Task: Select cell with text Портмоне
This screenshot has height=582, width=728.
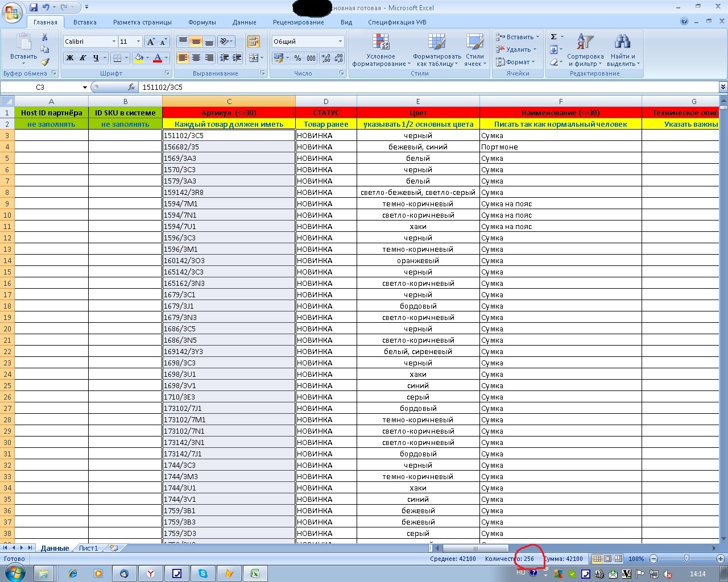Action: [560, 147]
